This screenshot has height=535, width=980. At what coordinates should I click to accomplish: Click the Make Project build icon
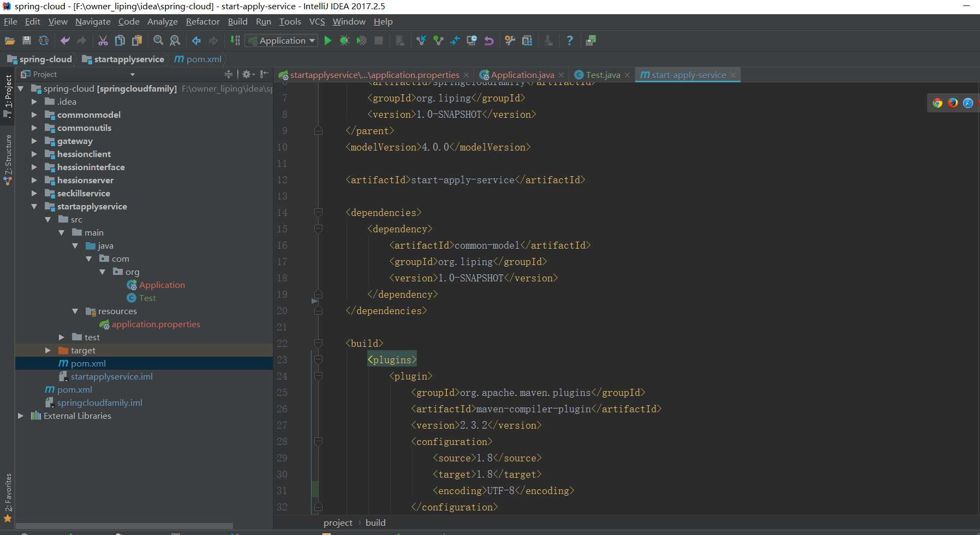(x=235, y=40)
